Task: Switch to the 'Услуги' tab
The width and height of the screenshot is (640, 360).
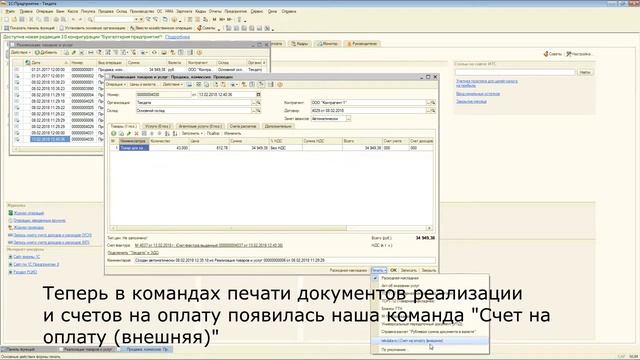Action: tap(158, 126)
